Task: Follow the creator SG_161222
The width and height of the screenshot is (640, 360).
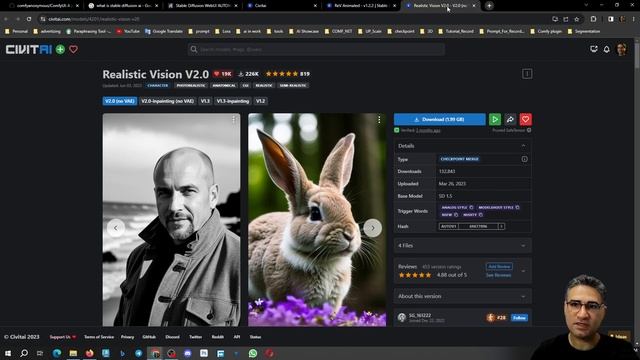Action: click(x=519, y=318)
